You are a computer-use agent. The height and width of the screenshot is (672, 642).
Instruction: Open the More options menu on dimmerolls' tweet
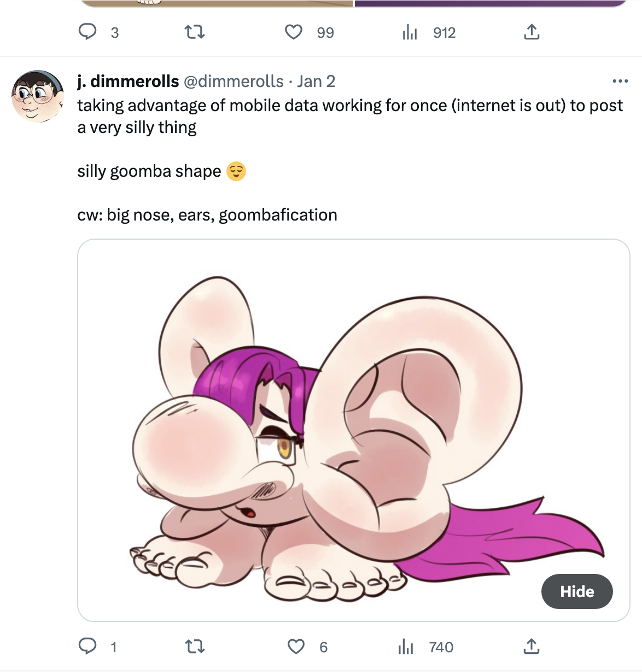pos(620,82)
